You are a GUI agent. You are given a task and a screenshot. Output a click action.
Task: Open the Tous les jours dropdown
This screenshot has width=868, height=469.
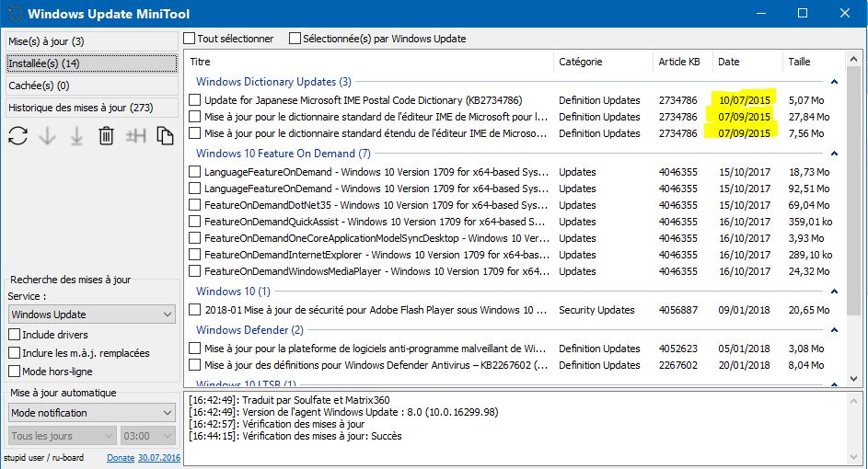point(63,436)
